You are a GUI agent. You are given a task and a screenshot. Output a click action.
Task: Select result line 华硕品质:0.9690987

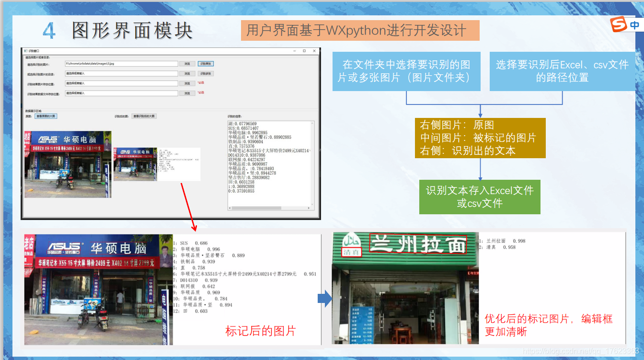pyautogui.click(x=247, y=164)
